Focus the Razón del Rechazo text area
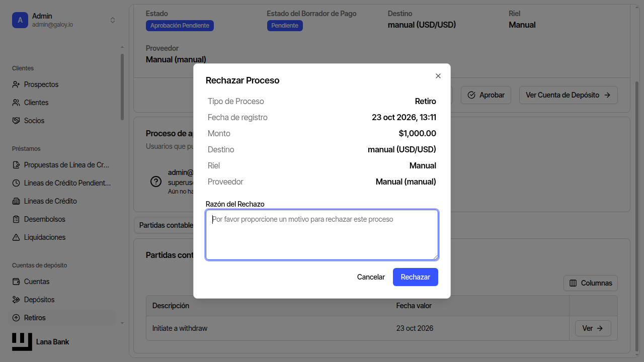This screenshot has height=362, width=644. (322, 235)
